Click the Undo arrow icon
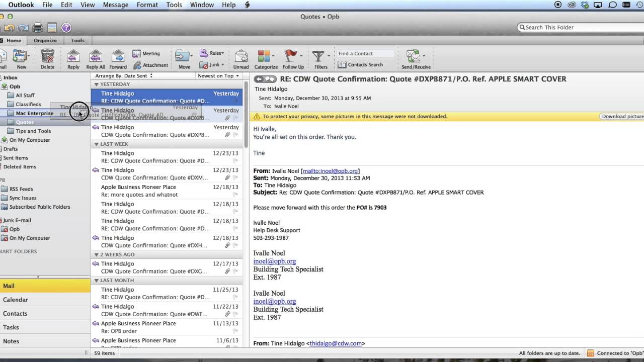 click(x=9, y=28)
